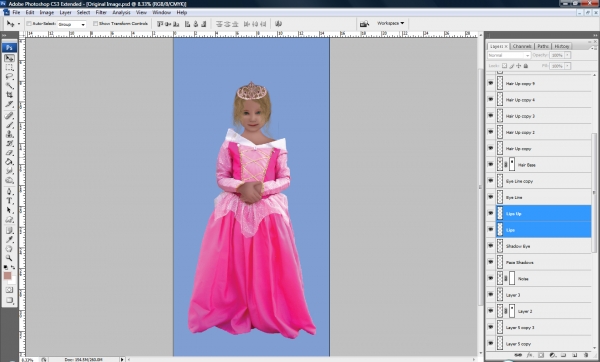Open the File menu
The image size is (600, 362).
pos(16,13)
